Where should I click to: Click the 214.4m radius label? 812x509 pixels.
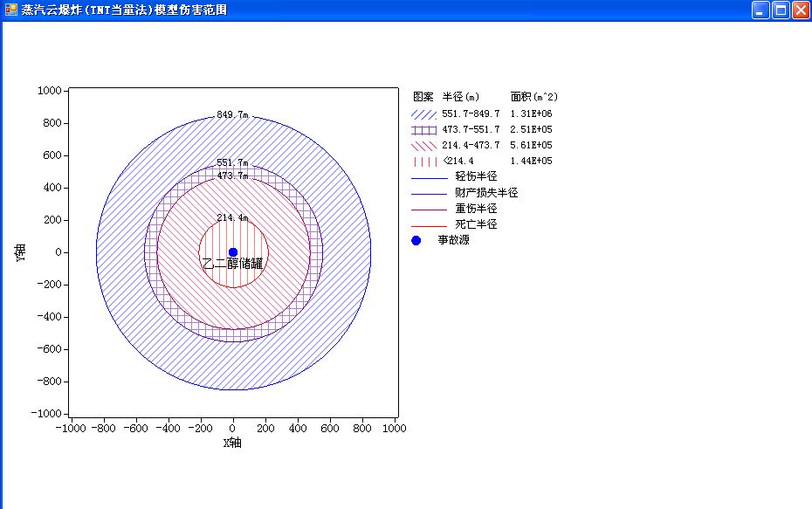232,217
